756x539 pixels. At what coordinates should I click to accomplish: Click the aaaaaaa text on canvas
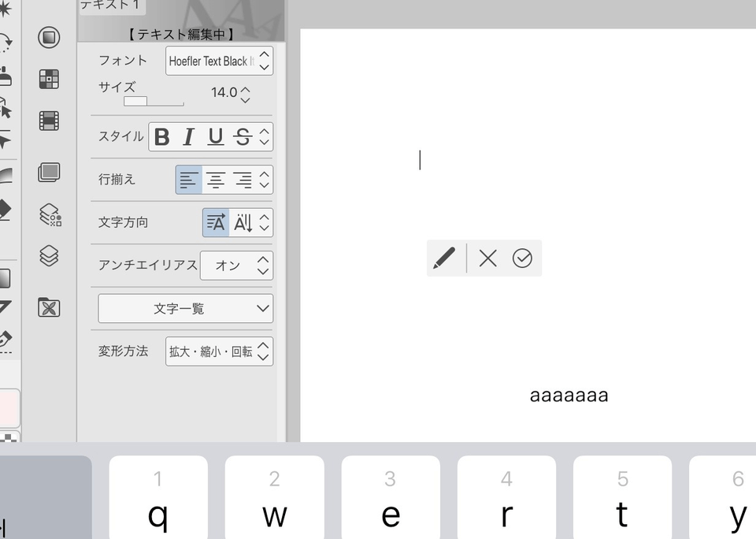(x=569, y=396)
